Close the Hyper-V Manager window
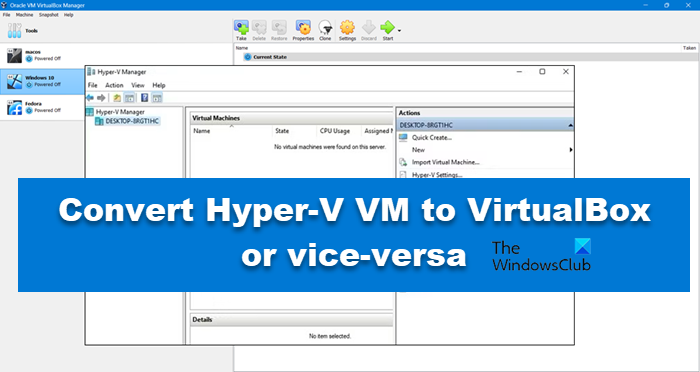Viewport: 700px width, 372px height. [x=566, y=71]
